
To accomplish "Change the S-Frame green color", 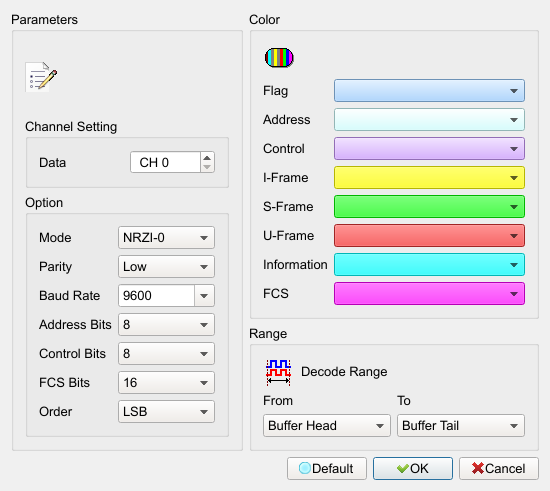I will tap(429, 207).
